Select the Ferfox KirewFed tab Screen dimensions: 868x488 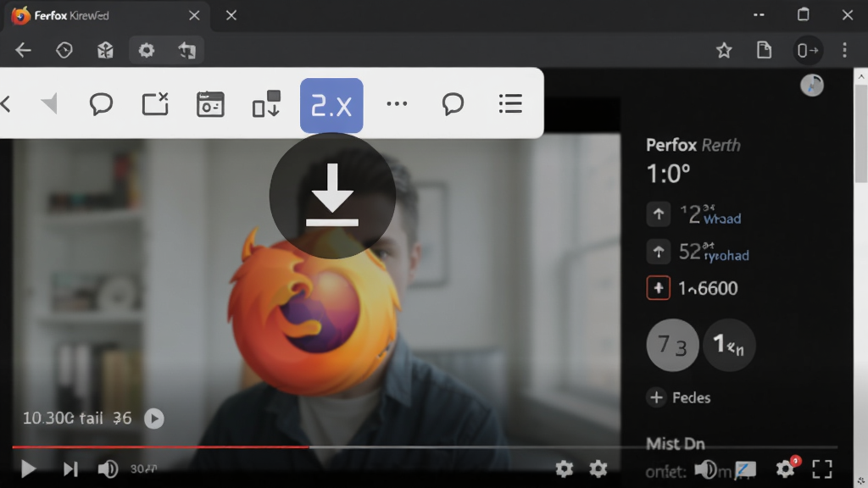(x=105, y=15)
